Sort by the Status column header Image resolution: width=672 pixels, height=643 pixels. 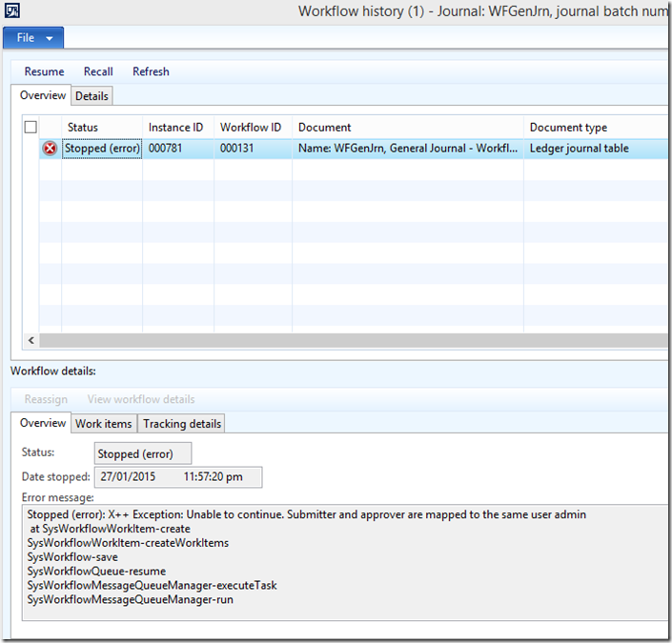[x=83, y=128]
